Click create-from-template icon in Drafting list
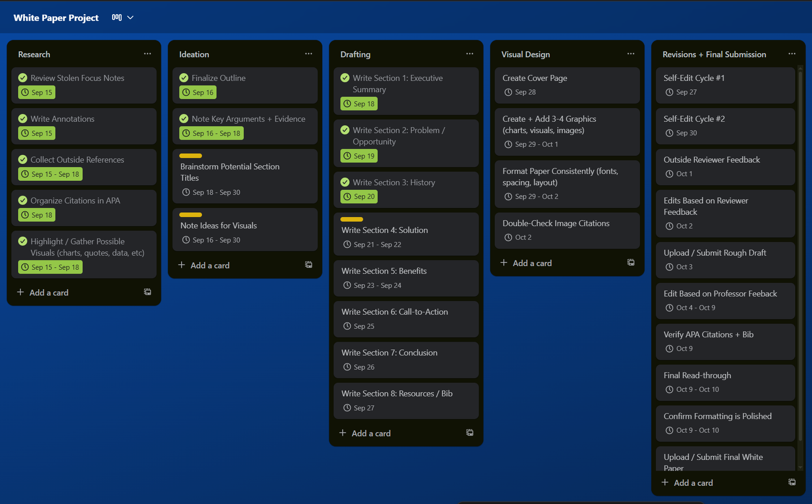Viewport: 812px width, 504px height. coord(469,432)
